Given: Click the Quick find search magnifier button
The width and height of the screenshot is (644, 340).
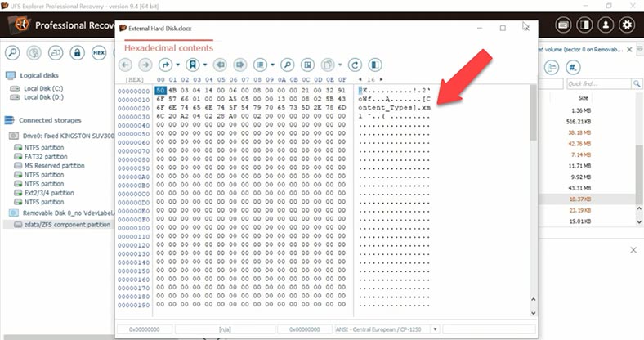Looking at the screenshot, I should pos(636,83).
